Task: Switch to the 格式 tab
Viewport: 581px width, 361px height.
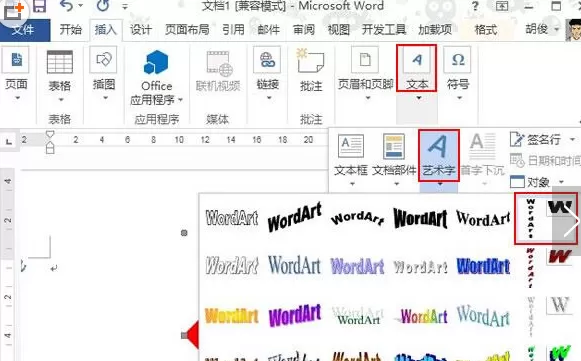Action: point(486,30)
